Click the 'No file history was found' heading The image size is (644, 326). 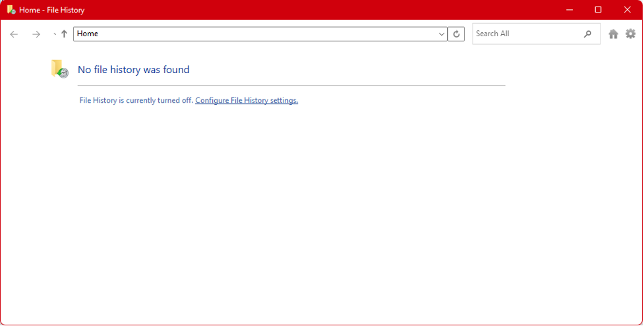click(x=134, y=70)
